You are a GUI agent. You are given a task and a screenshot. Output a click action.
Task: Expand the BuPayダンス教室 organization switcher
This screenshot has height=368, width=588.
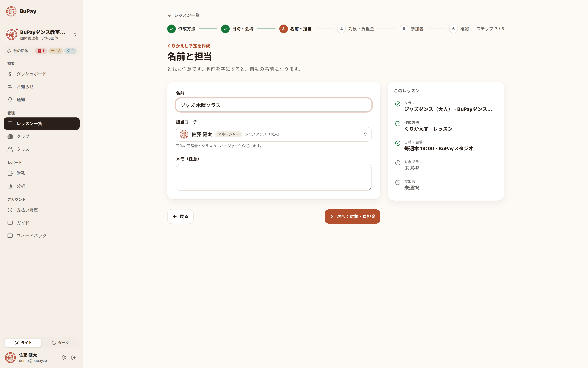41,34
